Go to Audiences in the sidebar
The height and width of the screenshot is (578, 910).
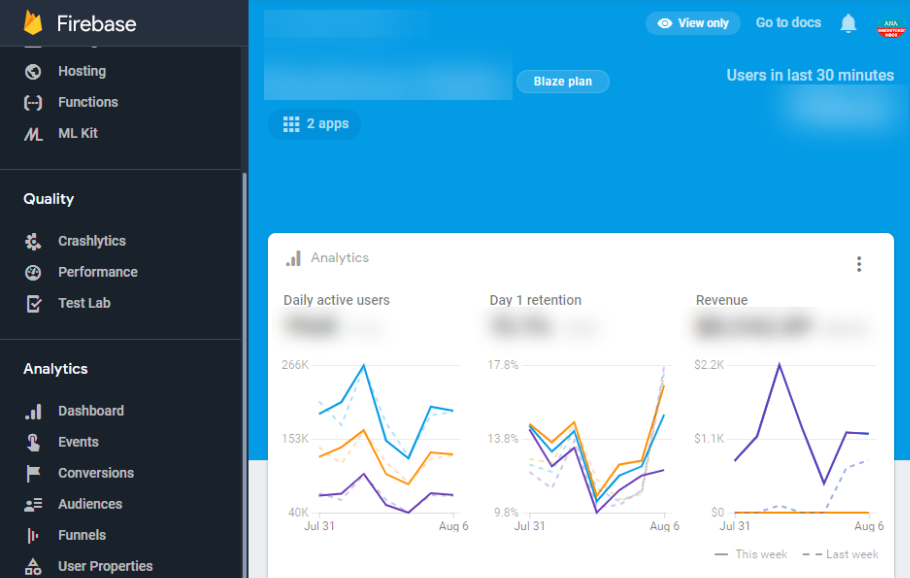pyautogui.click(x=89, y=504)
